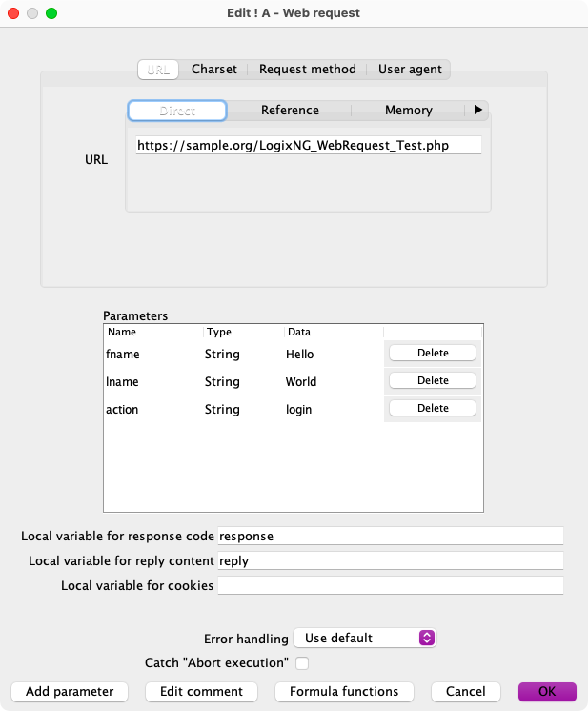Delete the fname parameter row
The width and height of the screenshot is (588, 711).
(x=433, y=353)
